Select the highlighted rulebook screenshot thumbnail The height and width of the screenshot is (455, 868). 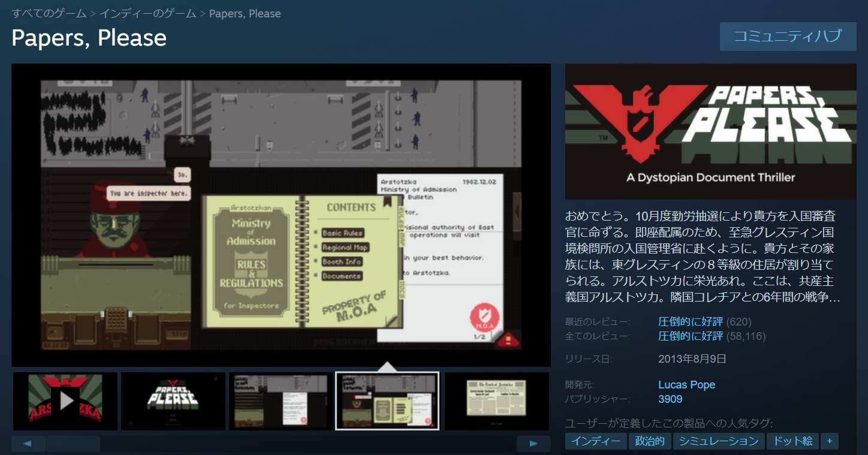(x=387, y=401)
